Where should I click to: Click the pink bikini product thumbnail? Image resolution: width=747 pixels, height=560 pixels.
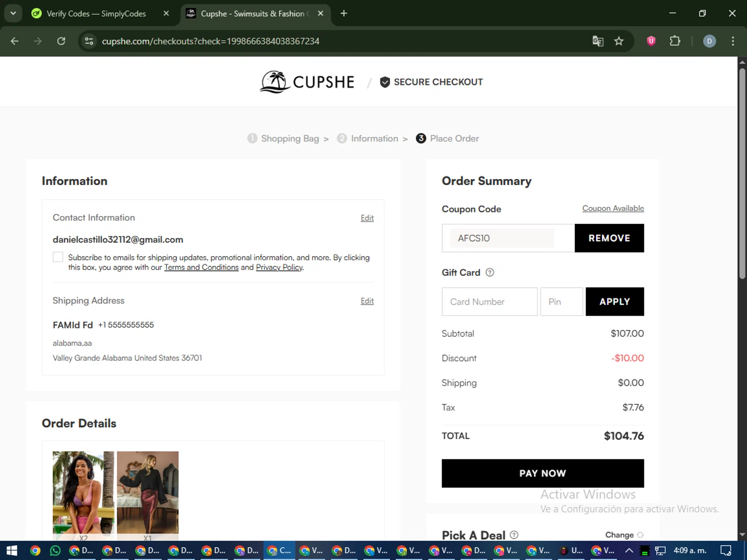[x=83, y=492]
